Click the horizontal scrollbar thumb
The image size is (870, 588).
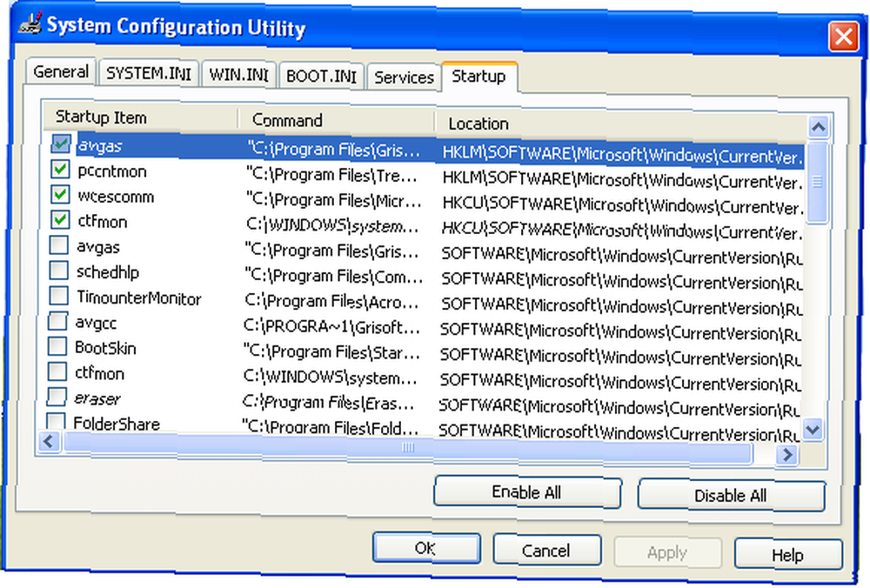point(408,447)
